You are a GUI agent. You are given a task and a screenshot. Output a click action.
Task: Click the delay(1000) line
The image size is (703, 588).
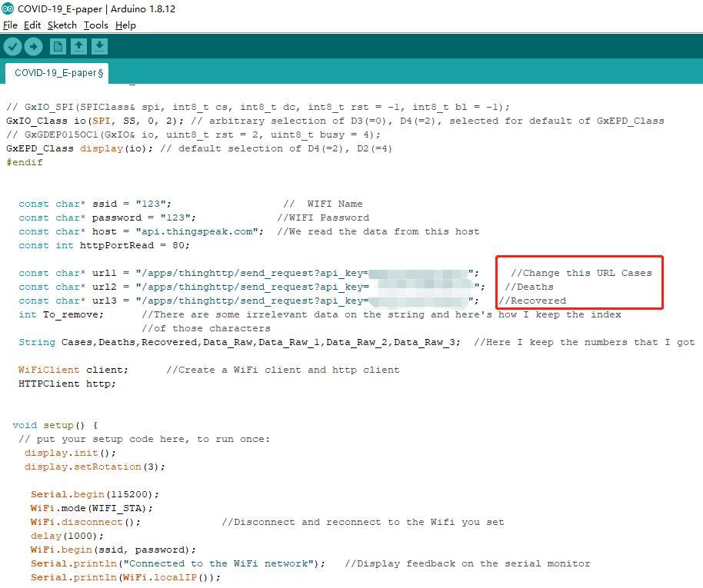67,537
